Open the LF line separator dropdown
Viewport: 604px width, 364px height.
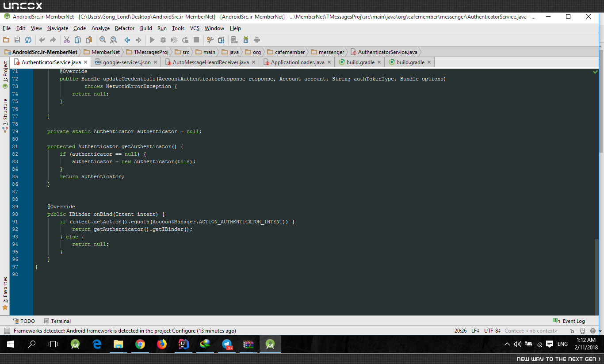click(x=475, y=331)
